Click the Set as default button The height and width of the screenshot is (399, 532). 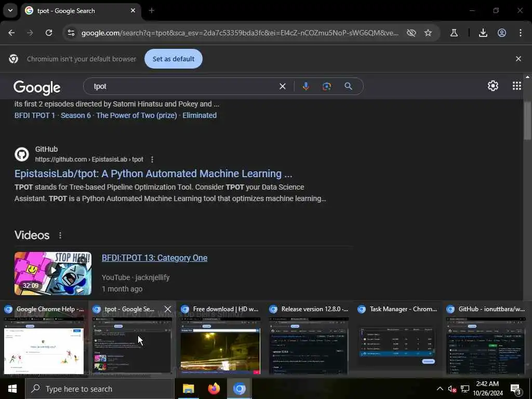point(174,59)
